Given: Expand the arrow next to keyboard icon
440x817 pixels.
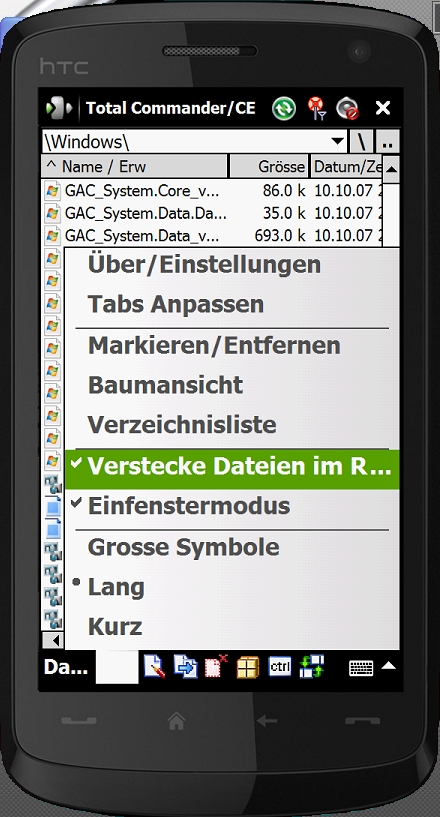Looking at the screenshot, I should pos(389,666).
